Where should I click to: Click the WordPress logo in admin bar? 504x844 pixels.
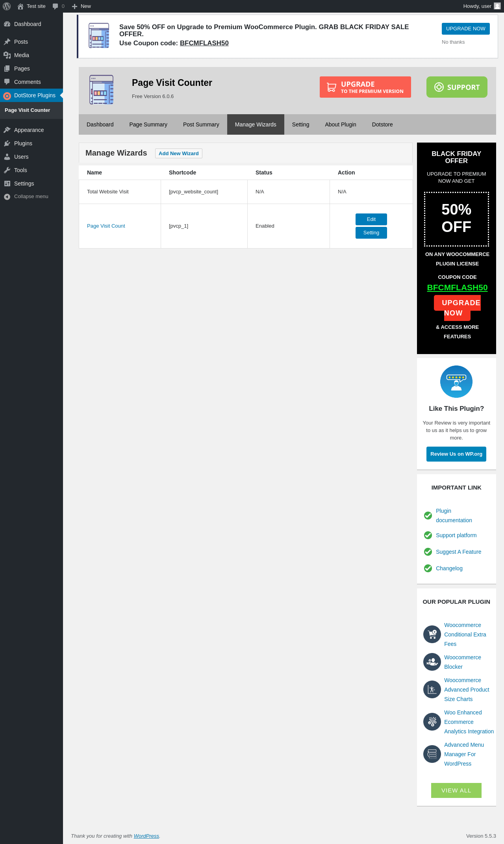click(x=7, y=6)
